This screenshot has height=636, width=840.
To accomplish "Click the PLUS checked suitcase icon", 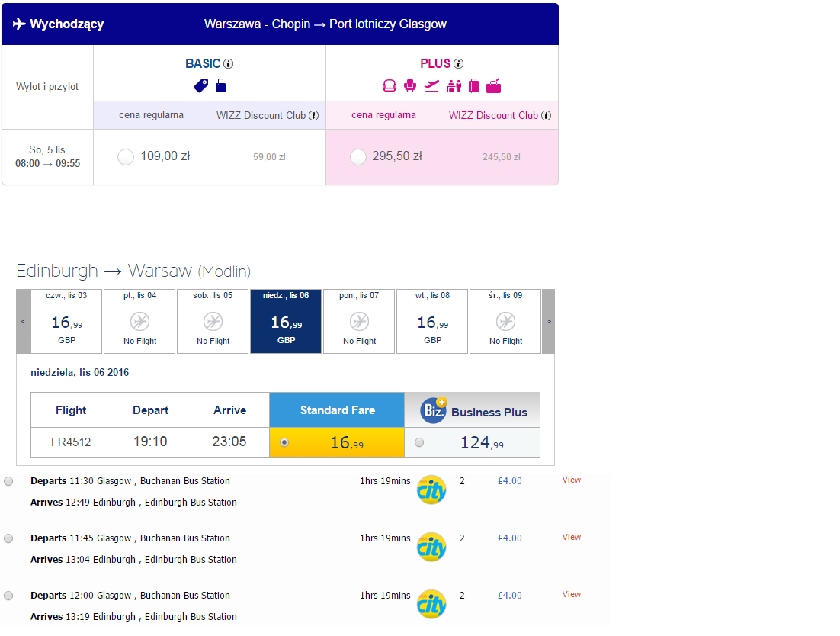I will pos(473,85).
